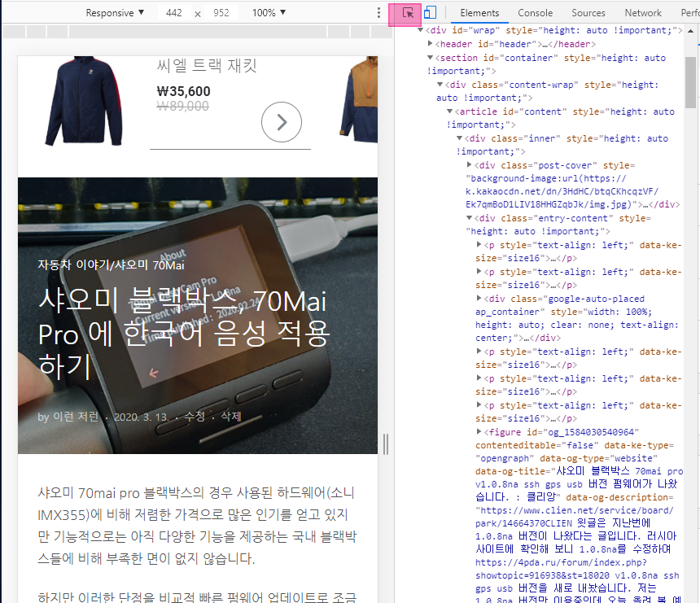Expand the figure id="og_1584030540964" node
The image size is (700, 603).
(x=479, y=431)
